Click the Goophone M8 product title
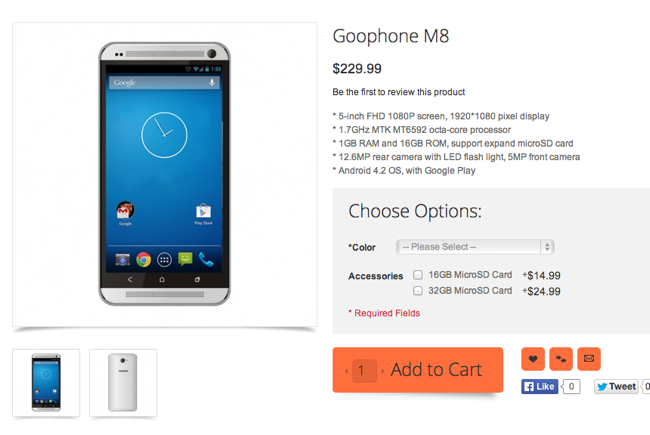 [391, 37]
